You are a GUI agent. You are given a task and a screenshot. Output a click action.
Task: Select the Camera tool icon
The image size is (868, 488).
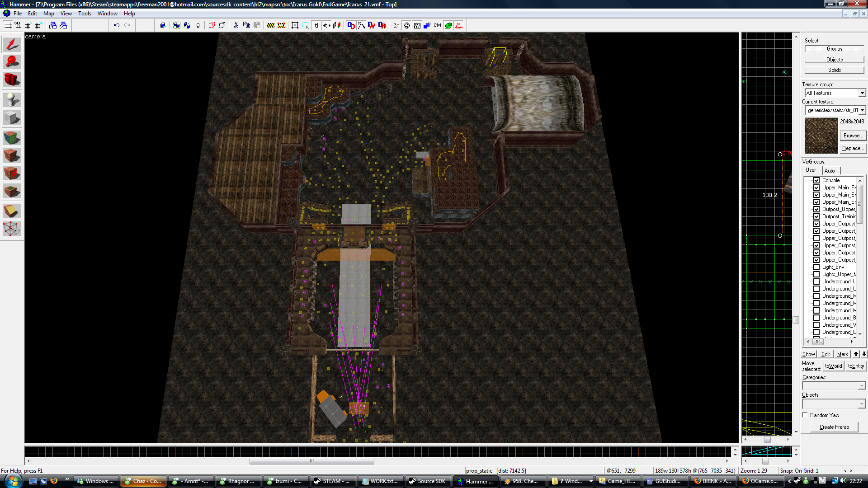pyautogui.click(x=12, y=80)
